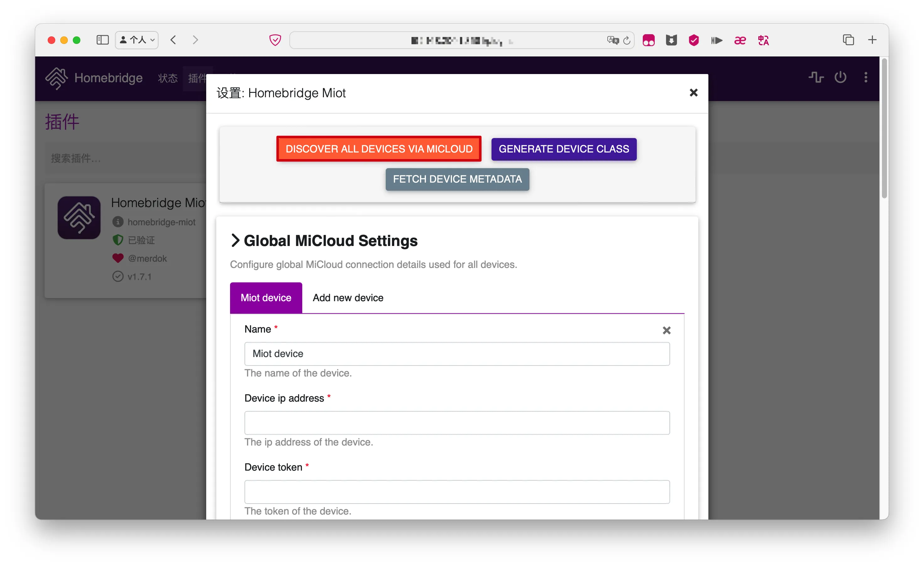Image resolution: width=924 pixels, height=566 pixels.
Task: Click the Homebridge power restart icon
Action: click(x=841, y=77)
